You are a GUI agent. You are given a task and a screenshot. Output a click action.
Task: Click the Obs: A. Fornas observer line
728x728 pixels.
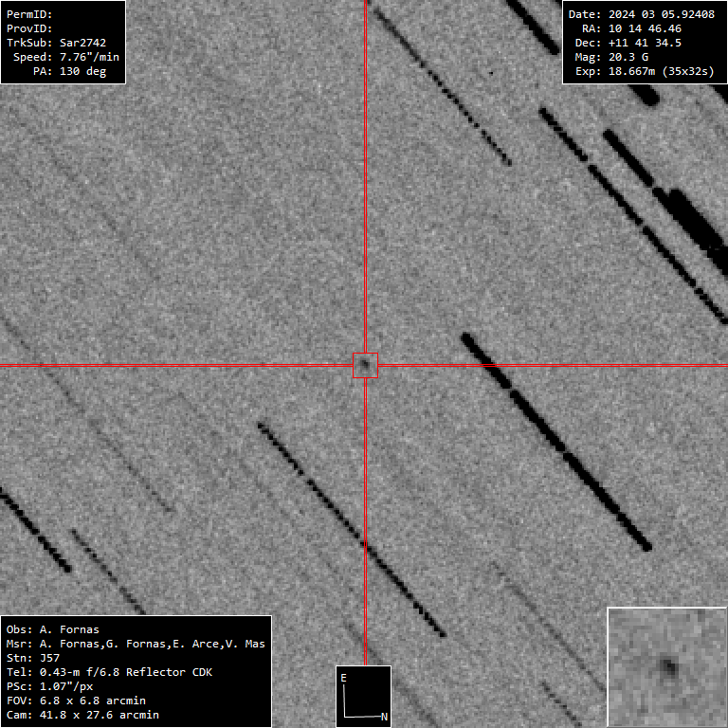point(52,629)
